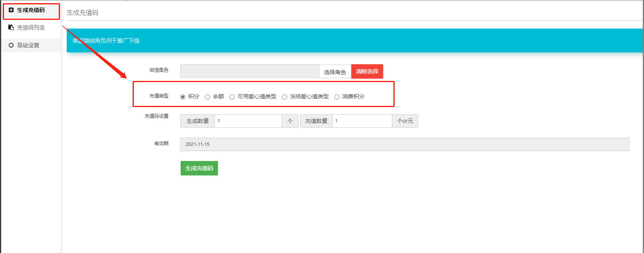Click the green 生成充值码 button
The height and width of the screenshot is (253, 644).
point(199,168)
